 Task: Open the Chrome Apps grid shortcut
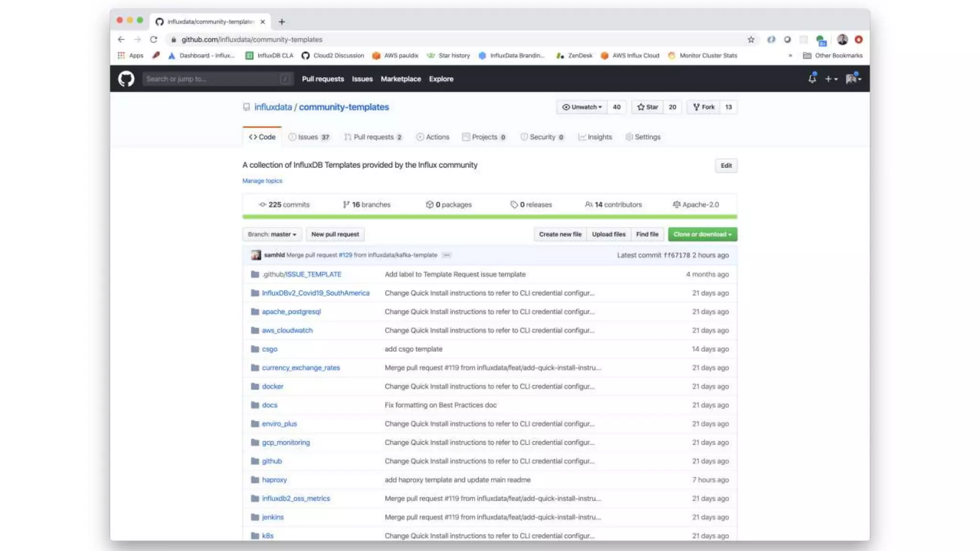(x=122, y=55)
